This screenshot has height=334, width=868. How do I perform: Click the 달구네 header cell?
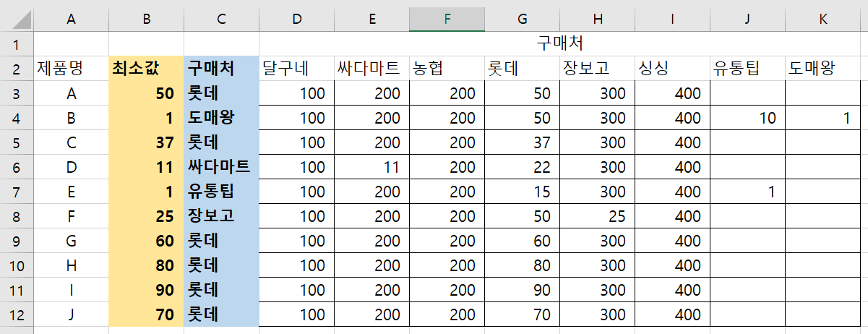pyautogui.click(x=296, y=69)
